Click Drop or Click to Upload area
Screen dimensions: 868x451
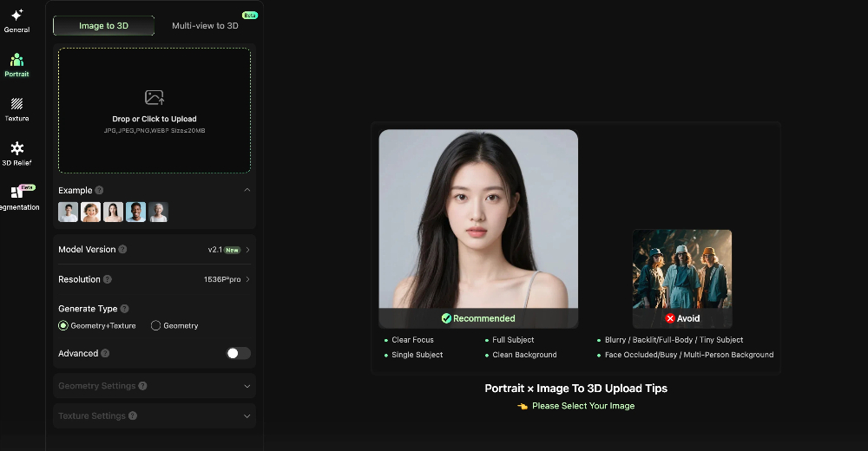[x=155, y=119]
